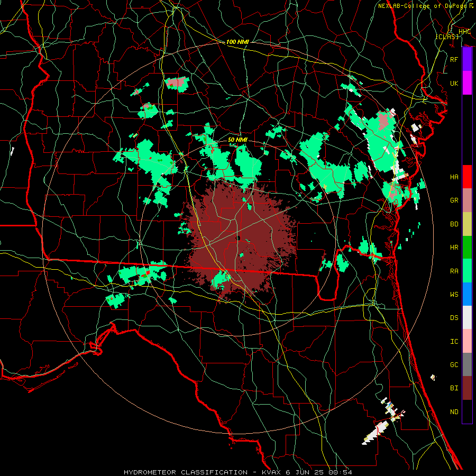Click the HA legend label
This screenshot has height=476, width=476.
(x=454, y=177)
